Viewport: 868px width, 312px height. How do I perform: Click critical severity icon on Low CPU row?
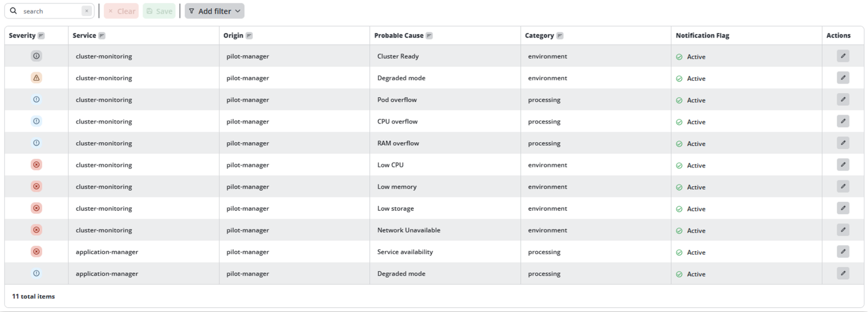click(36, 165)
